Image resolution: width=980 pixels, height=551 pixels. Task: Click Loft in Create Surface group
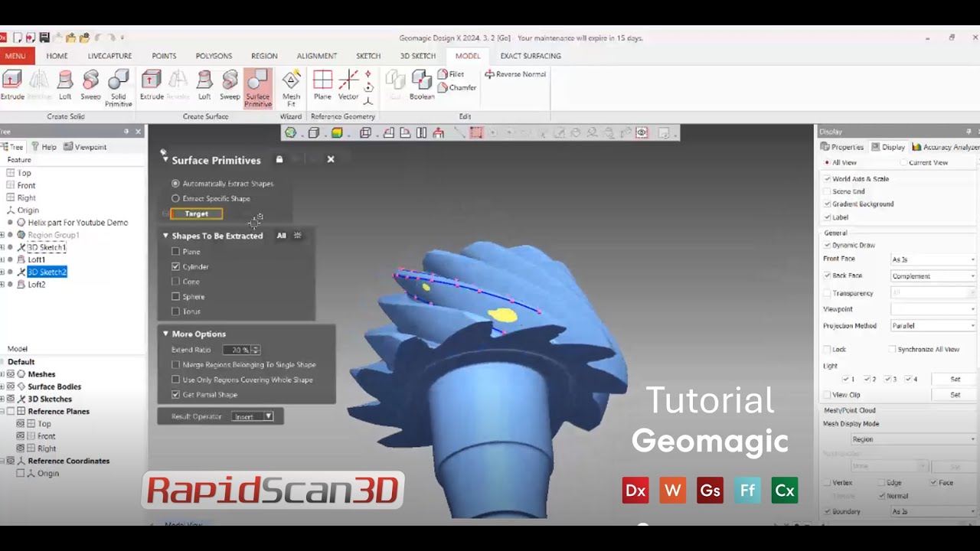204,85
